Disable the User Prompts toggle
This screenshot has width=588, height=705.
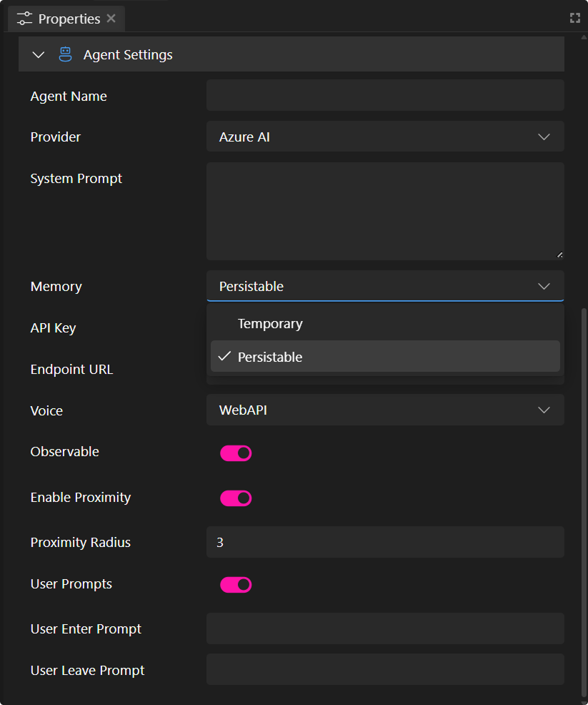click(x=236, y=584)
